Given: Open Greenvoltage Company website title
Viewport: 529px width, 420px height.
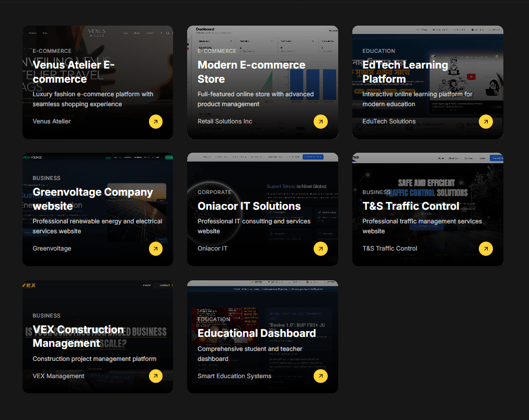Looking at the screenshot, I should 93,199.
